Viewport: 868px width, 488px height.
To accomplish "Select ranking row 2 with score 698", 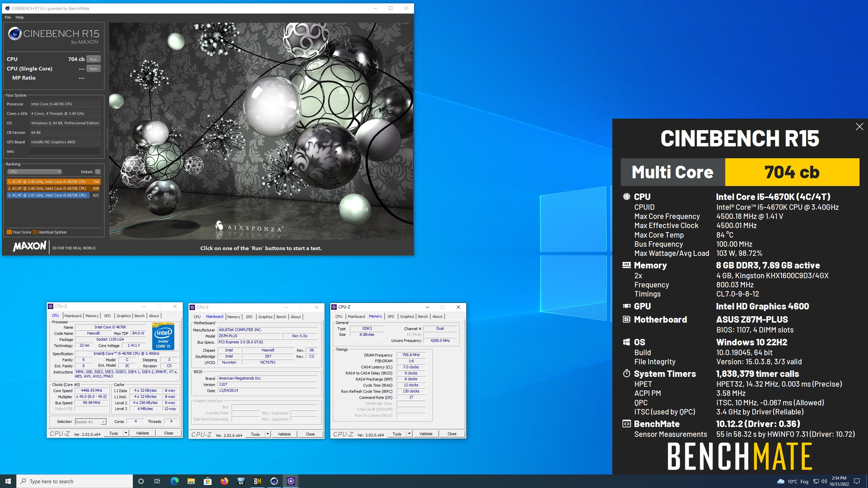I will (x=54, y=188).
